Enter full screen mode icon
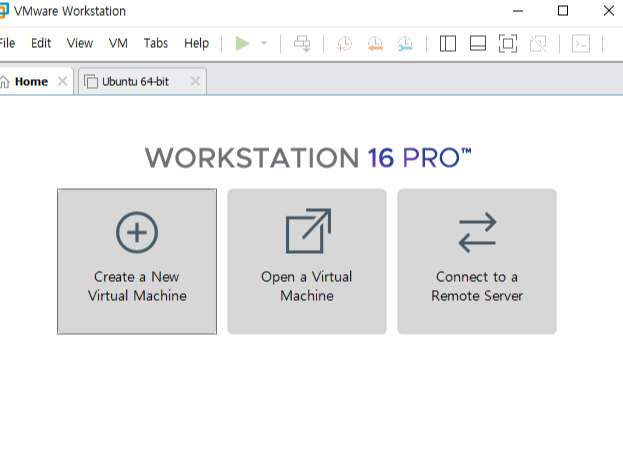 [508, 43]
